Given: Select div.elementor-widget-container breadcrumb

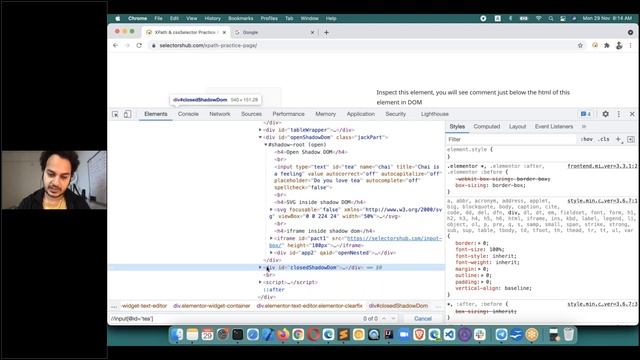Looking at the screenshot, I should (x=211, y=306).
